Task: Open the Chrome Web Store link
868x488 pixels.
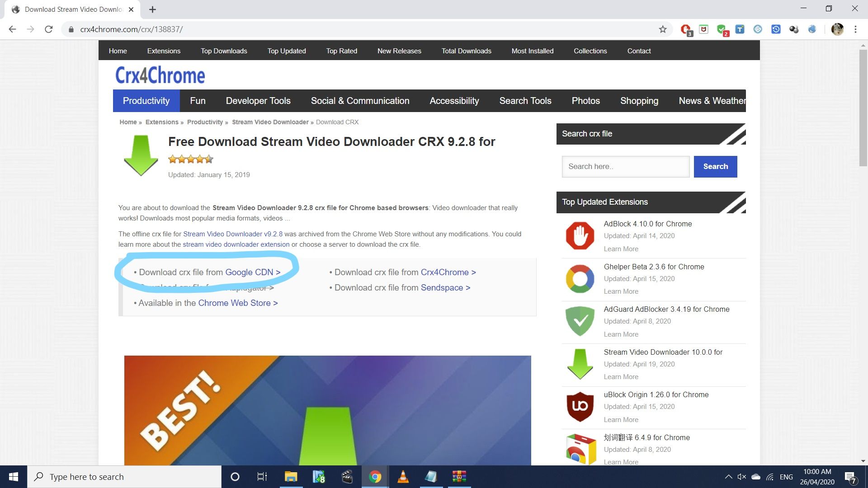Action: click(237, 303)
